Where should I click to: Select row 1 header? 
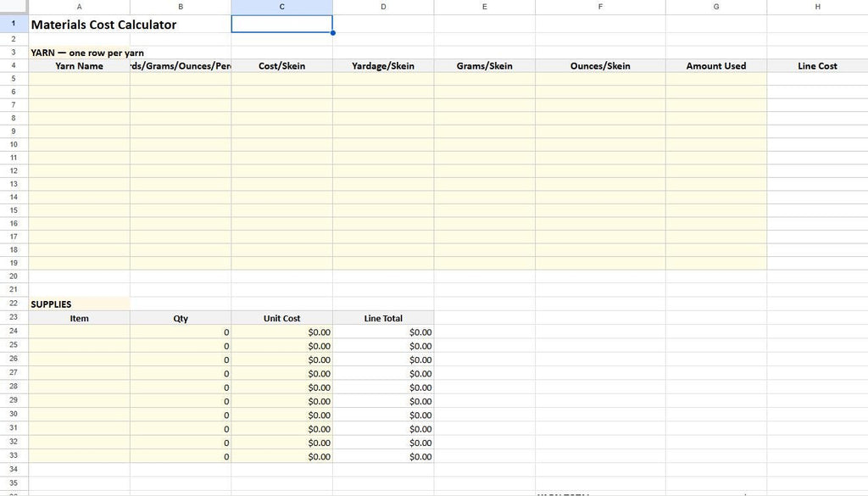(x=14, y=24)
